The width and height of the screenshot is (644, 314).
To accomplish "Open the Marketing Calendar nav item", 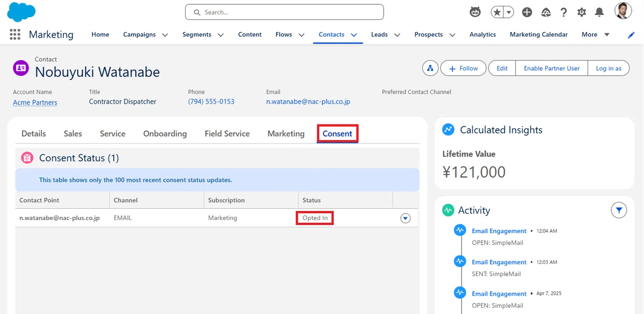I will [x=539, y=34].
